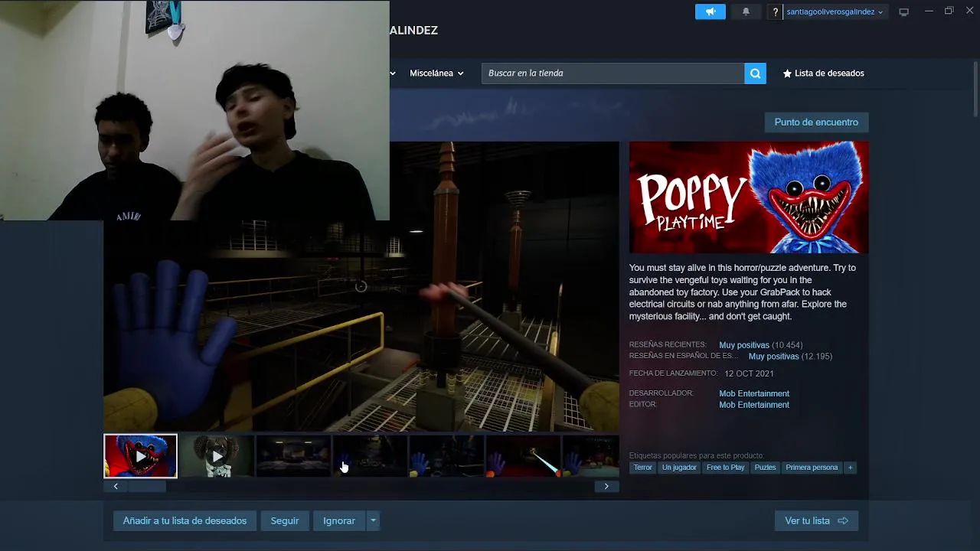The height and width of the screenshot is (551, 980).
Task: Select the Puzles tag
Action: 765,468
